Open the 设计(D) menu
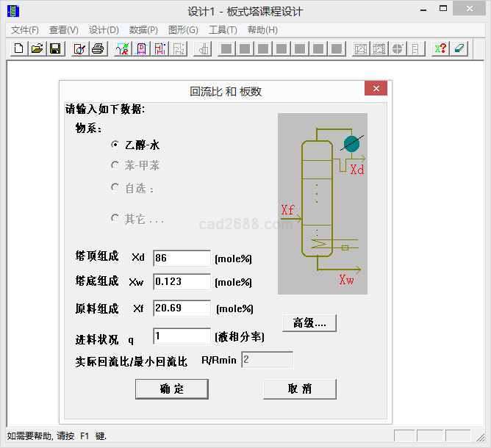 (104, 30)
